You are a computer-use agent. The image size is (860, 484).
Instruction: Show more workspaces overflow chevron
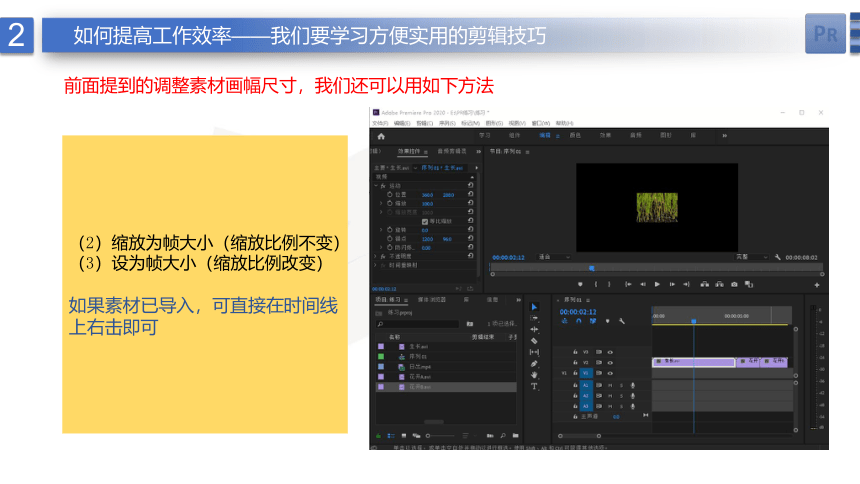click(725, 136)
